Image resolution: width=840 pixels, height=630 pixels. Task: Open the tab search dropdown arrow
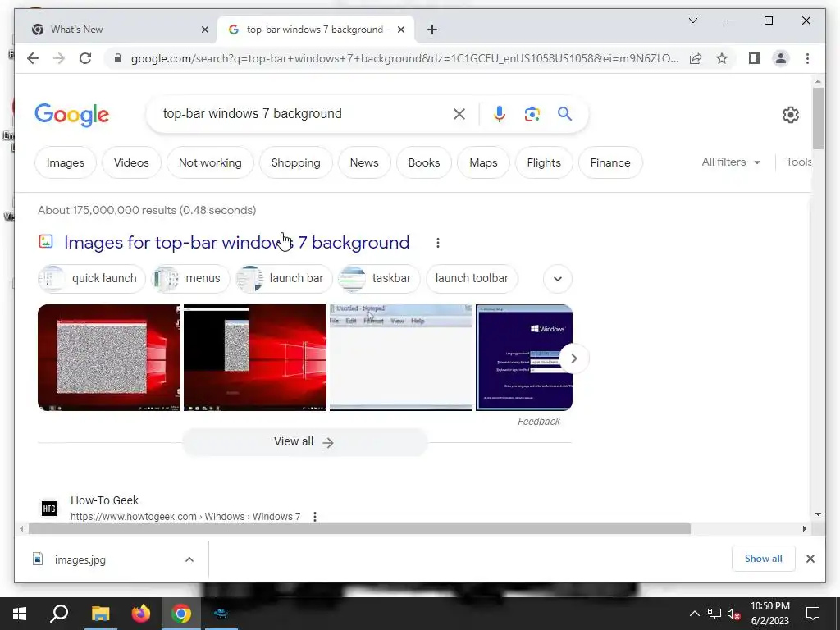tap(692, 21)
